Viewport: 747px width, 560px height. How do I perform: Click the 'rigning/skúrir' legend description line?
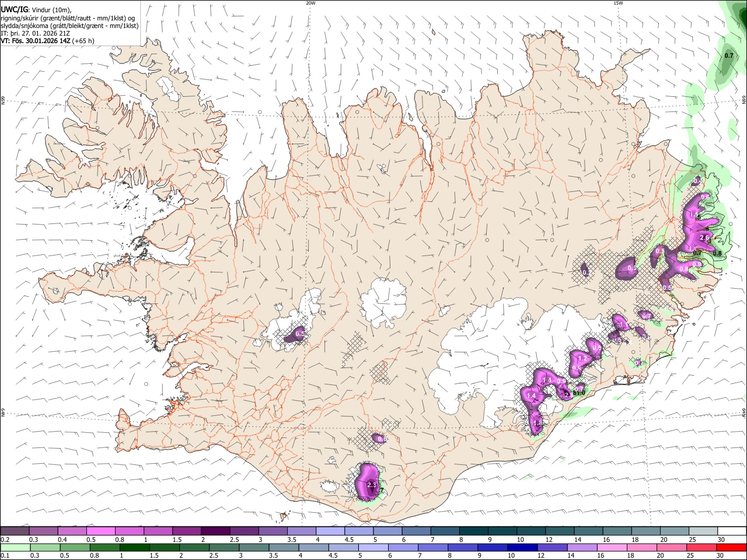[68, 18]
